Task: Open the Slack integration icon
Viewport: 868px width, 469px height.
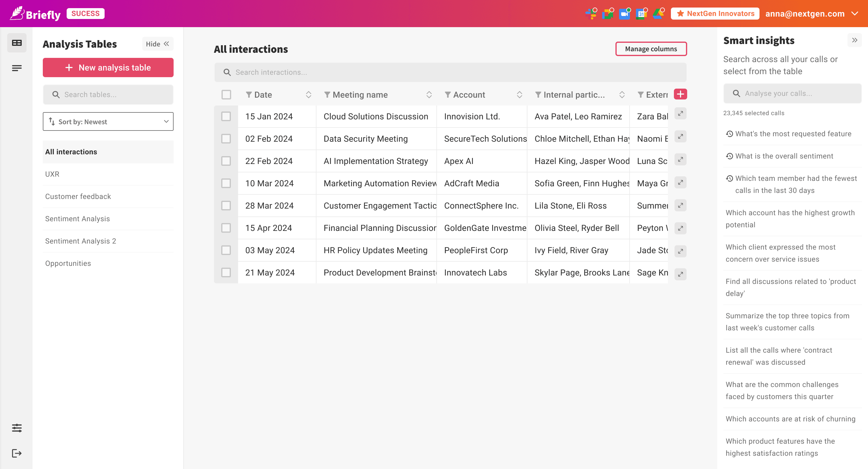Action: pyautogui.click(x=591, y=14)
